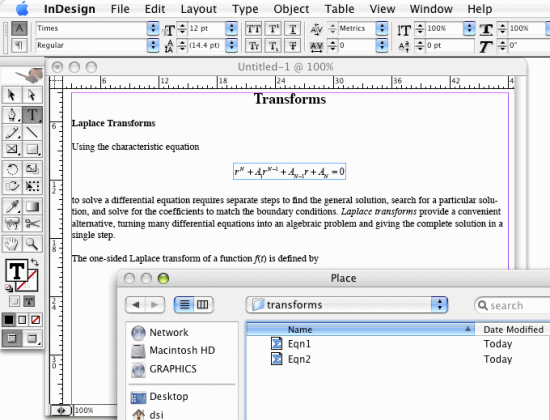Open the Regular font style dropdown
Image resolution: width=550 pixels, height=420 pixels.
tap(153, 45)
